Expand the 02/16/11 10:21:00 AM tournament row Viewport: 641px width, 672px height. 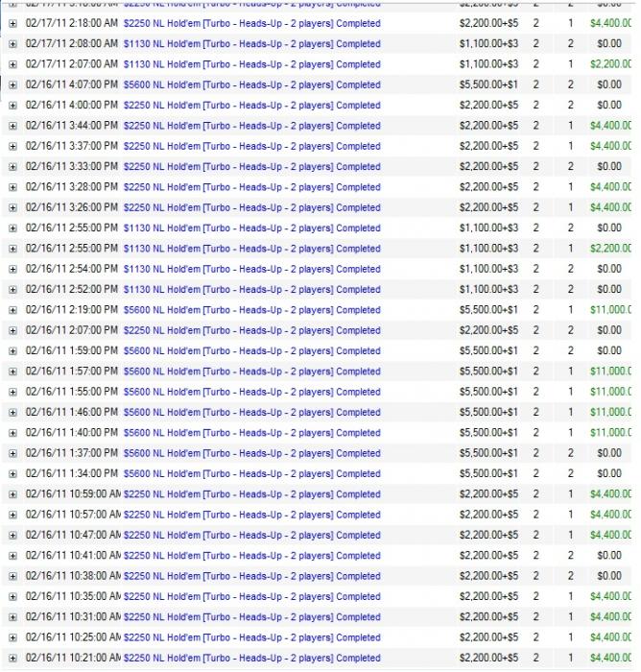(12, 659)
